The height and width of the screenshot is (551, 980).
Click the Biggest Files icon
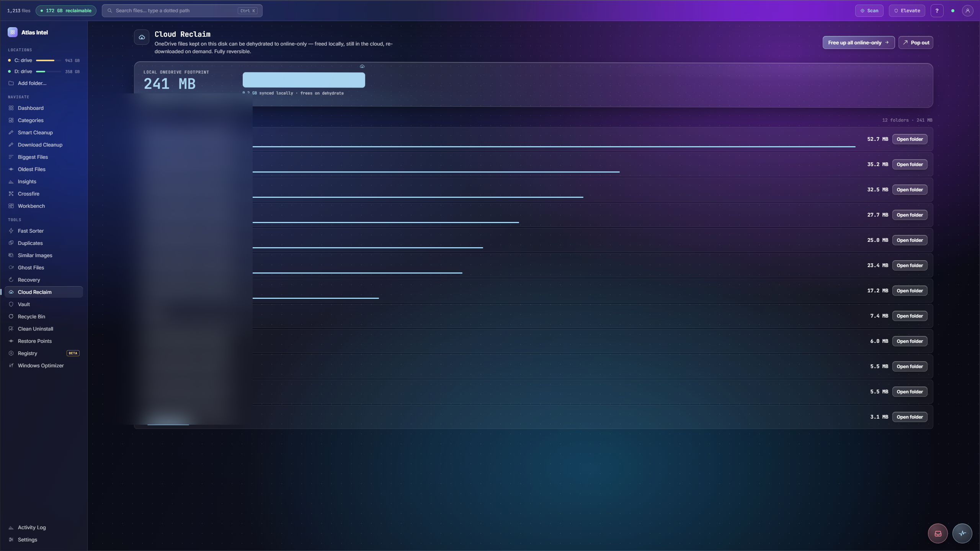(11, 157)
